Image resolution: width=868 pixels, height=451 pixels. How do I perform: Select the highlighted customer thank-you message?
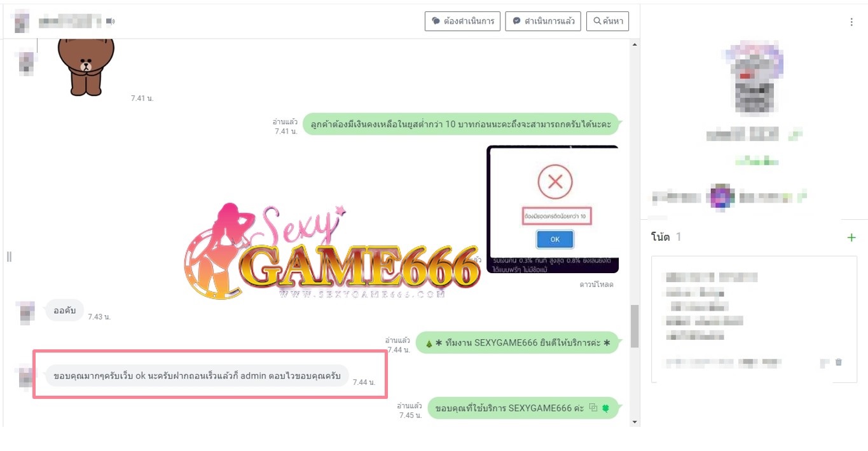click(197, 376)
